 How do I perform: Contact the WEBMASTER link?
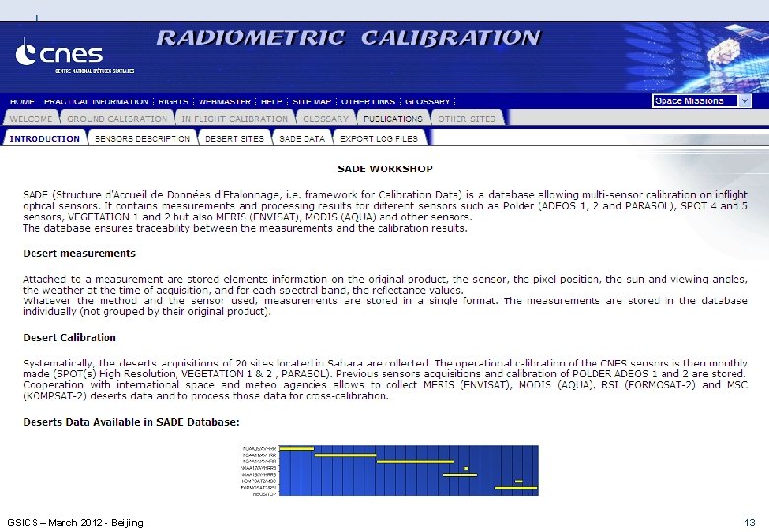tap(225, 101)
